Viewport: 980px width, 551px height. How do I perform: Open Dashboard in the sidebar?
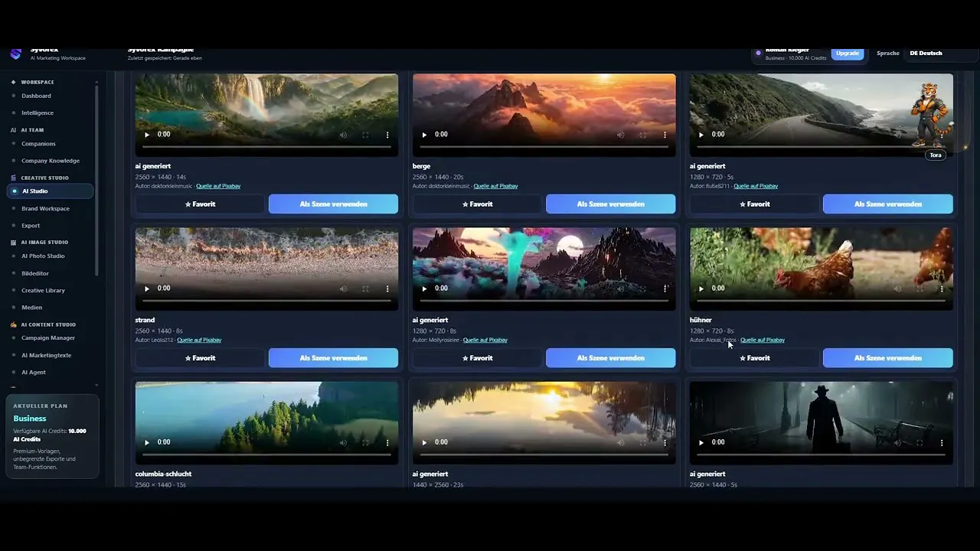tap(36, 96)
